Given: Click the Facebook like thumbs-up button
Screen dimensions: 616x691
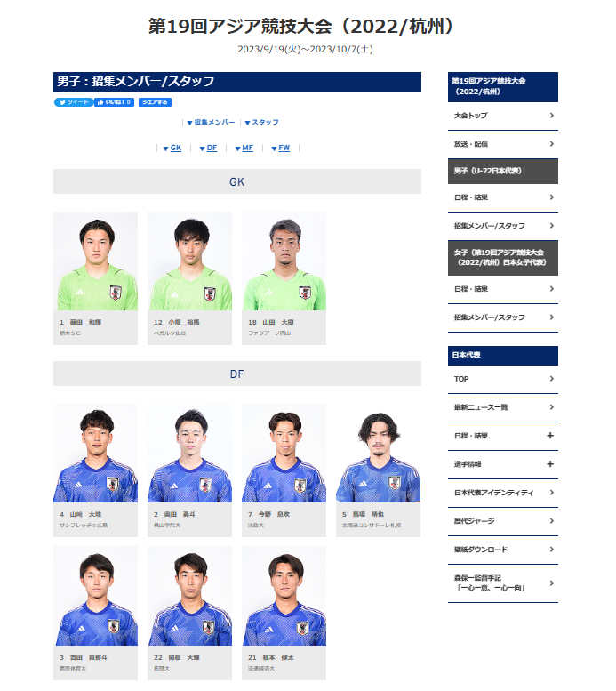Looking at the screenshot, I should click(115, 103).
